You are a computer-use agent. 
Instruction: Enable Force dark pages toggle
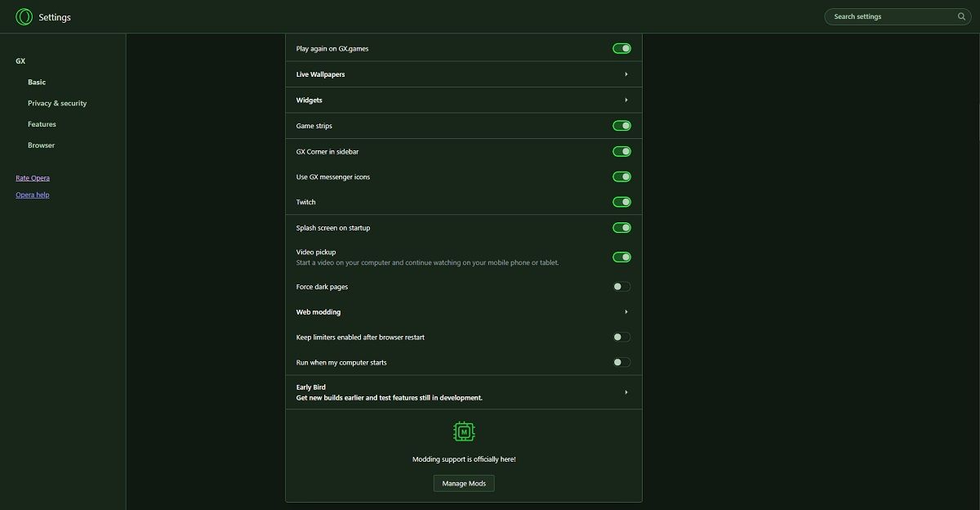click(x=621, y=287)
